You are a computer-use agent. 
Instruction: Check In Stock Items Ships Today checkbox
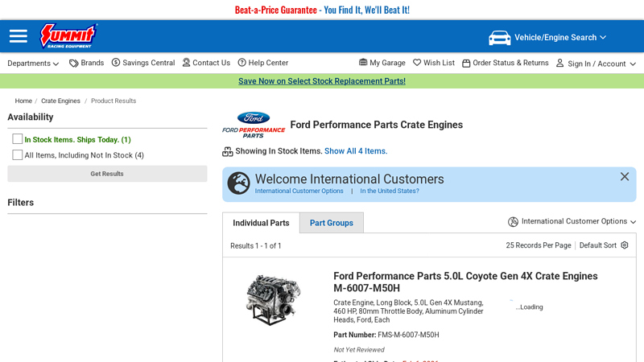pyautogui.click(x=17, y=139)
